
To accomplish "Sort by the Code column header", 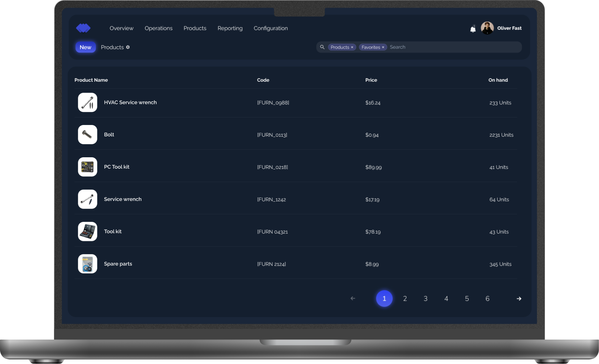I will click(x=263, y=80).
